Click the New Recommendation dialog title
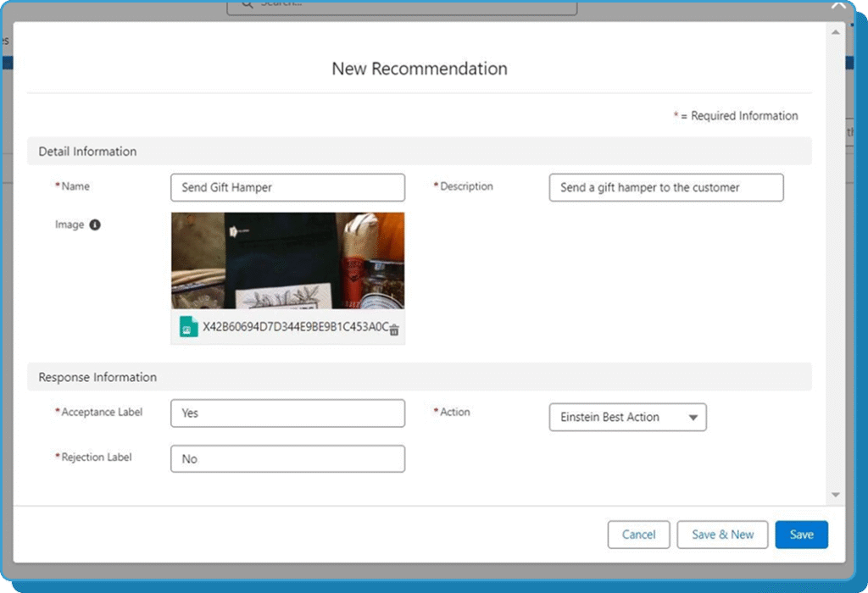Screen dimensions: 868x593 pos(420,69)
